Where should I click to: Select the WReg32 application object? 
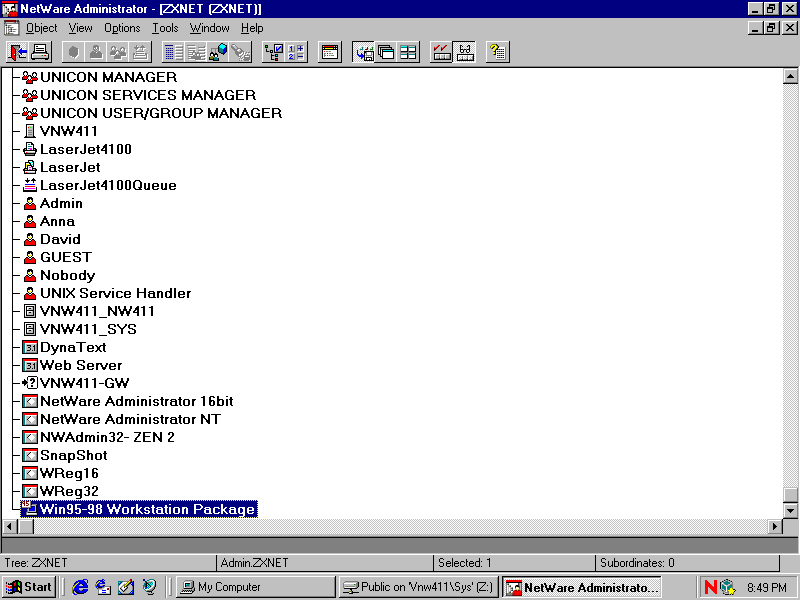pos(60,491)
